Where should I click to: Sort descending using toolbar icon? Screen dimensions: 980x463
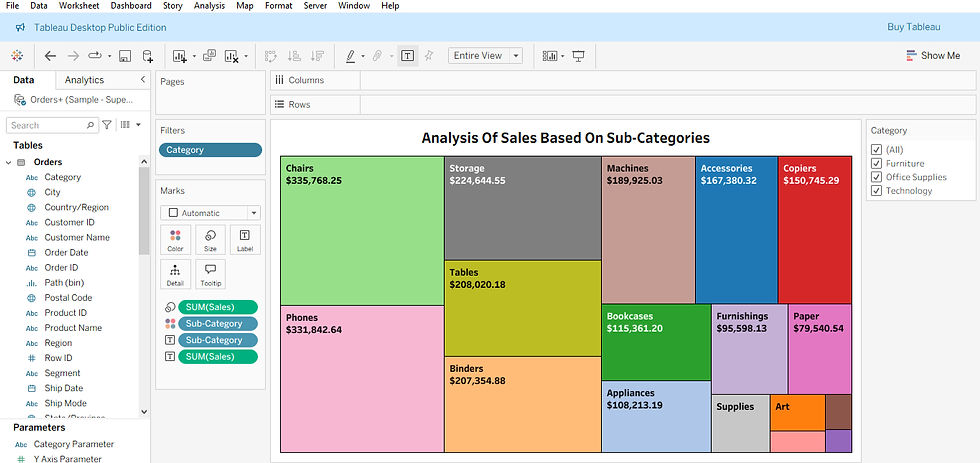[318, 56]
